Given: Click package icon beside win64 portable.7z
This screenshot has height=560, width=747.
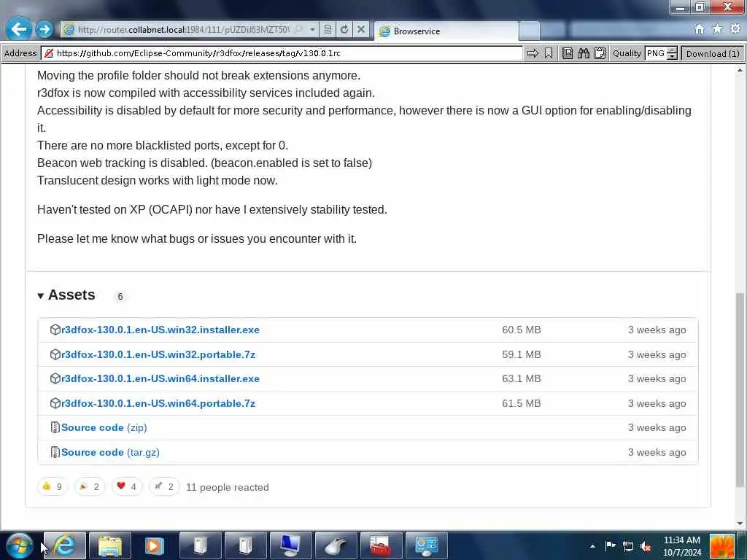Looking at the screenshot, I should tap(55, 403).
